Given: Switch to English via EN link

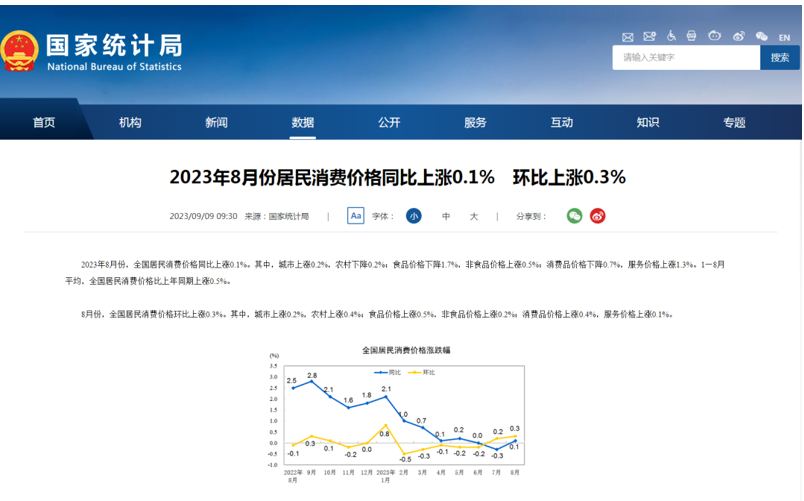Looking at the screenshot, I should 784,37.
